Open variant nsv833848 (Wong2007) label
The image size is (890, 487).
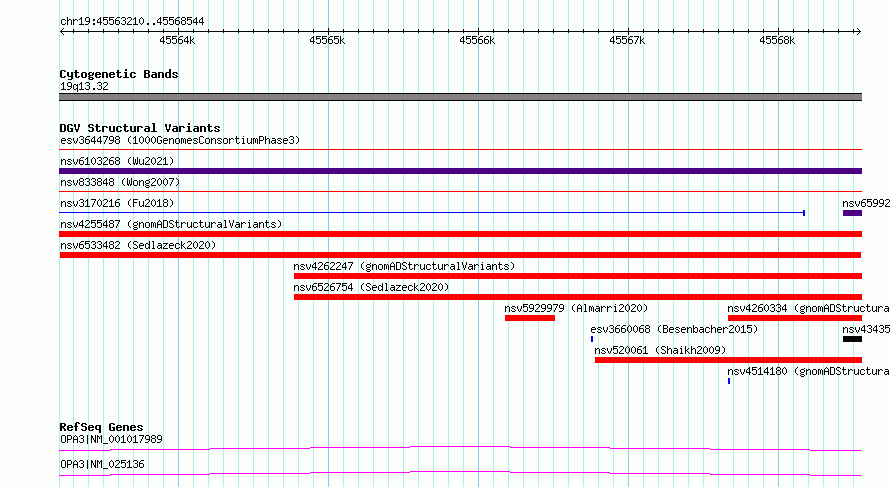click(x=120, y=182)
